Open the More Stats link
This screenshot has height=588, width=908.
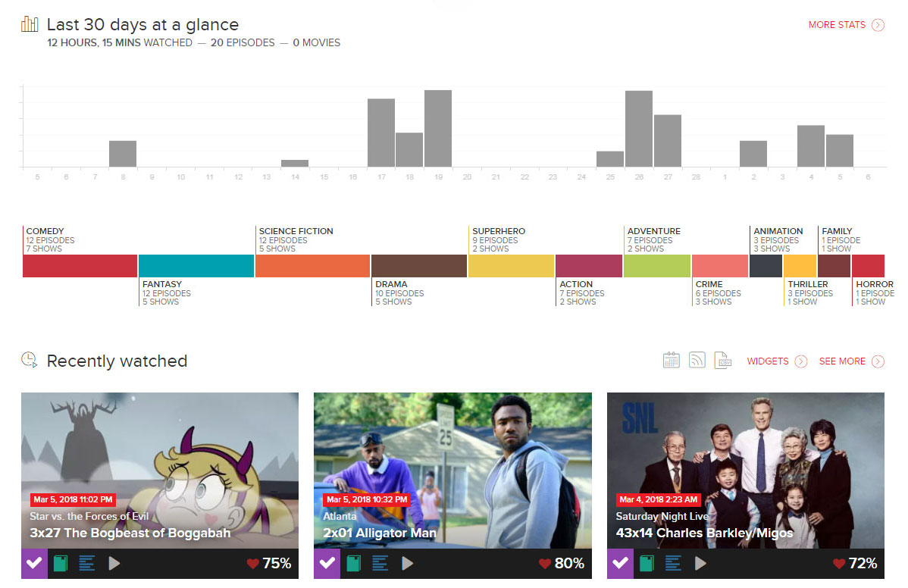point(845,25)
